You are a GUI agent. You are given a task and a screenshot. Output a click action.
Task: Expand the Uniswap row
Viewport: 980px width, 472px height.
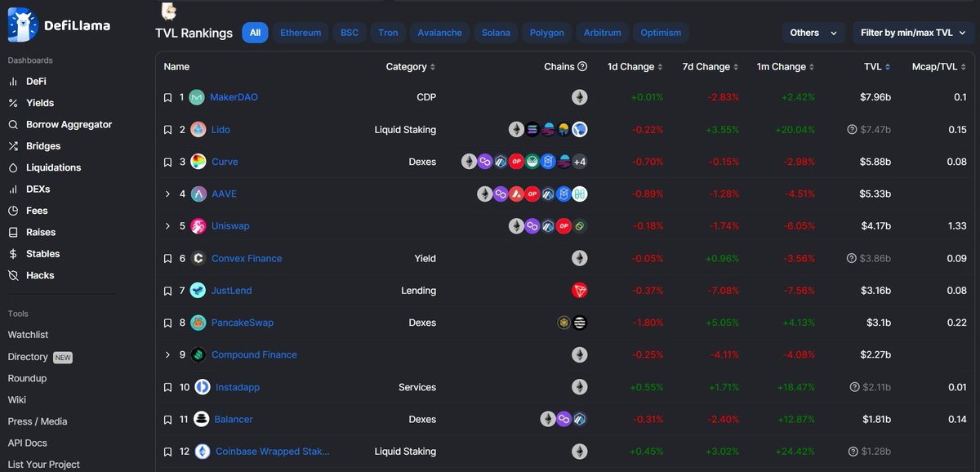[167, 226]
